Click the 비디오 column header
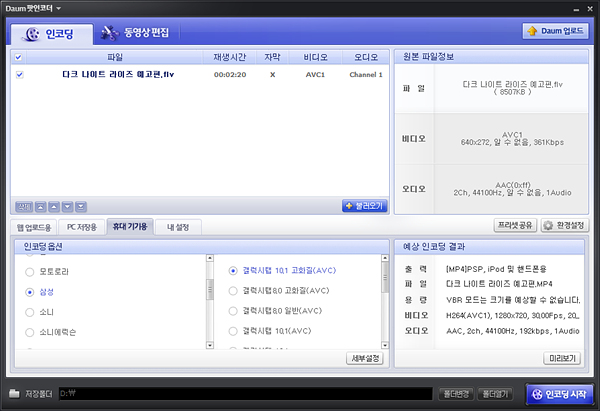This screenshot has height=411, width=600. point(315,57)
